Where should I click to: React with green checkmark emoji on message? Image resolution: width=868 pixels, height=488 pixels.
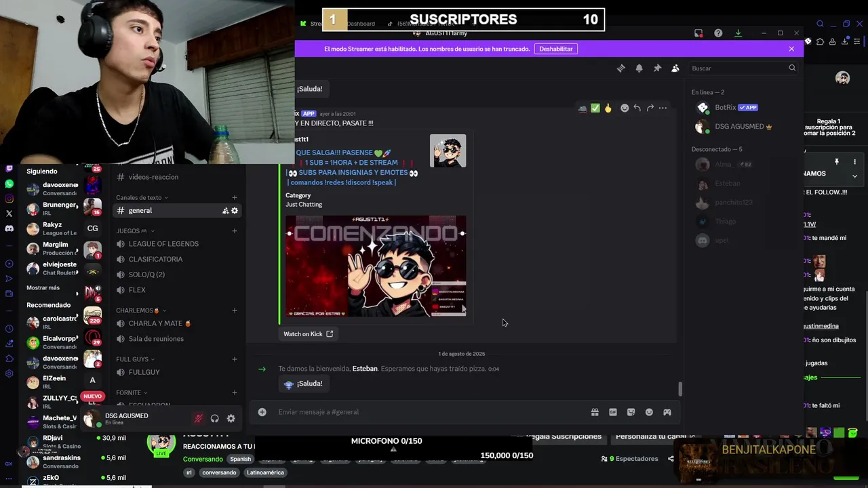tap(595, 108)
